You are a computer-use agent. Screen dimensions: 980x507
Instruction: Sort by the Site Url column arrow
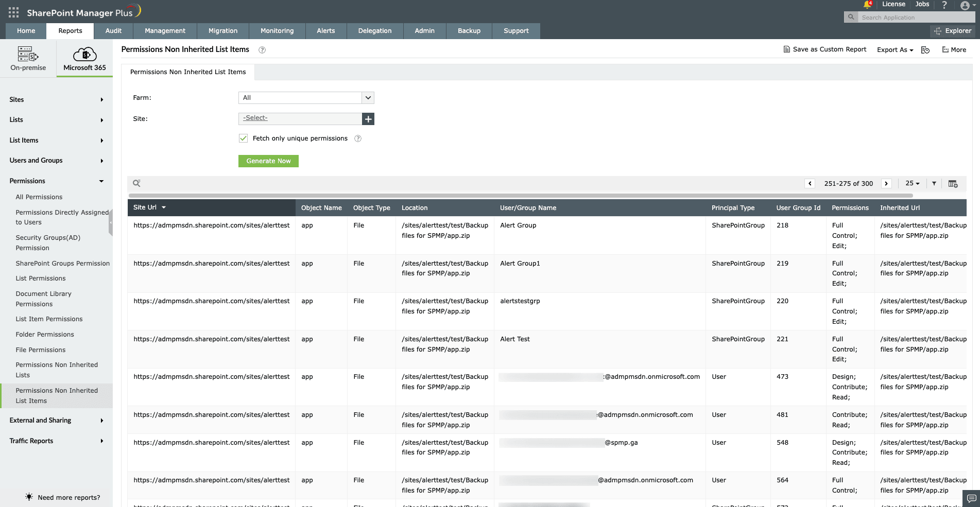[x=164, y=207]
